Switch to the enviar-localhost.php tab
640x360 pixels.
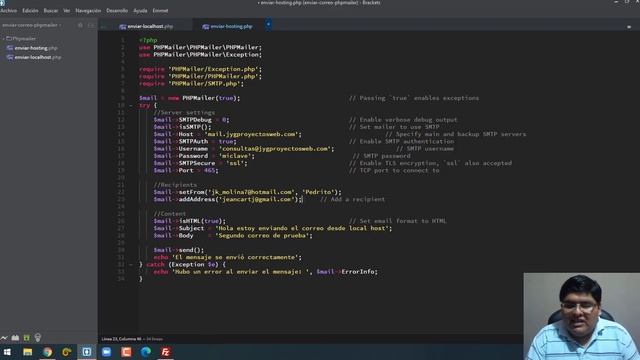coord(146,26)
